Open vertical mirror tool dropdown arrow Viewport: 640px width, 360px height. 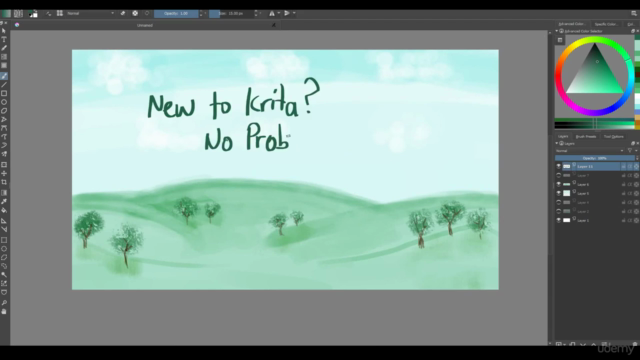(x=294, y=13)
